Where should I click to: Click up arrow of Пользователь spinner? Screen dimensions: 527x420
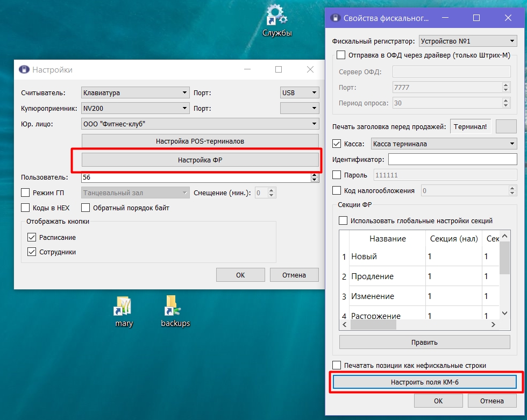click(x=314, y=175)
